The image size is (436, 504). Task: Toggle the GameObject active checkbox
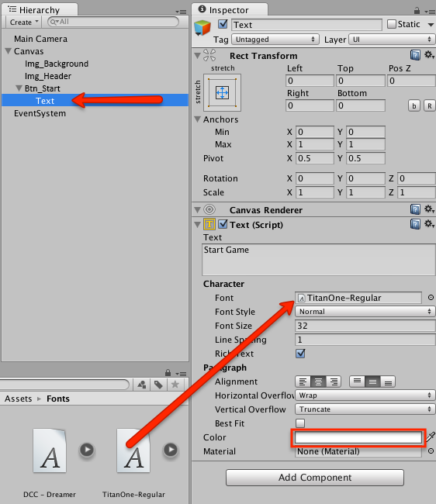point(223,24)
